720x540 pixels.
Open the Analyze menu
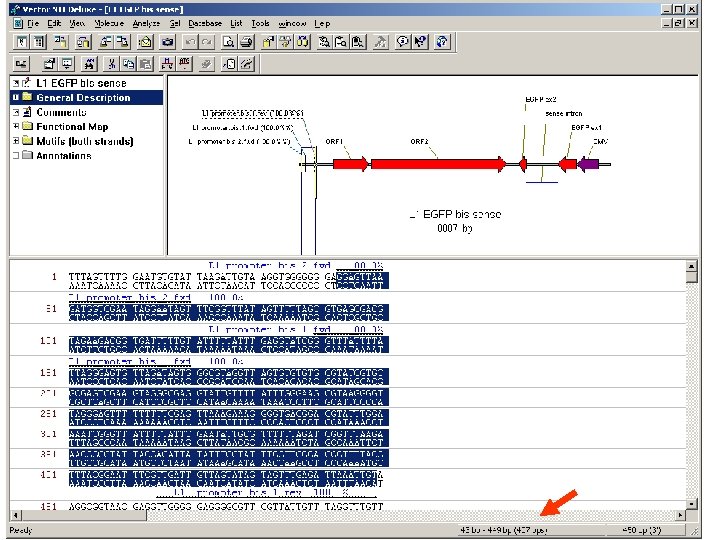pos(146,23)
